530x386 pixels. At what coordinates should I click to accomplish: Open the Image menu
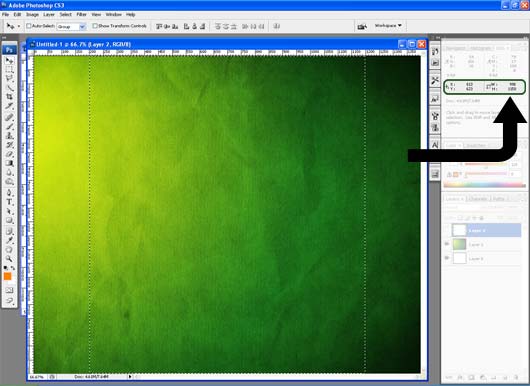coord(32,15)
